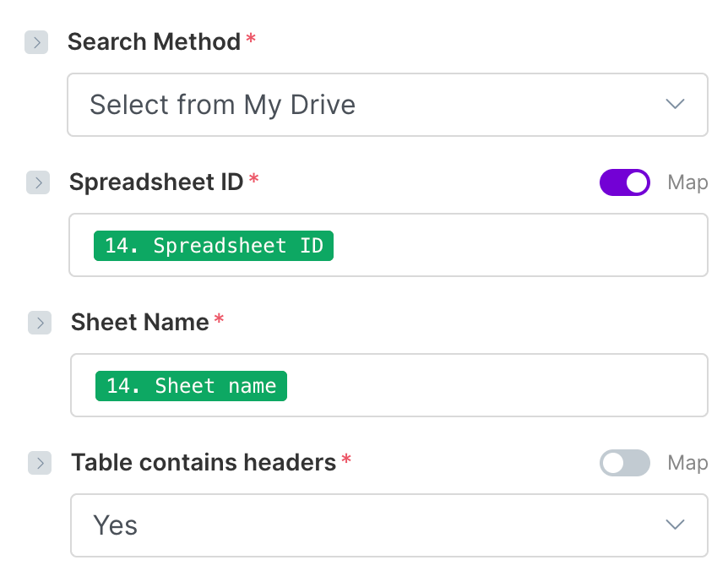
Task: Enable the Map toggle for Table contains headers
Action: click(624, 462)
